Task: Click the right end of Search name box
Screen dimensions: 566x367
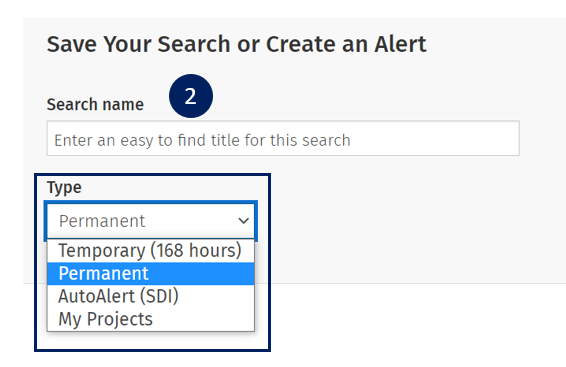Action: pyautogui.click(x=505, y=139)
